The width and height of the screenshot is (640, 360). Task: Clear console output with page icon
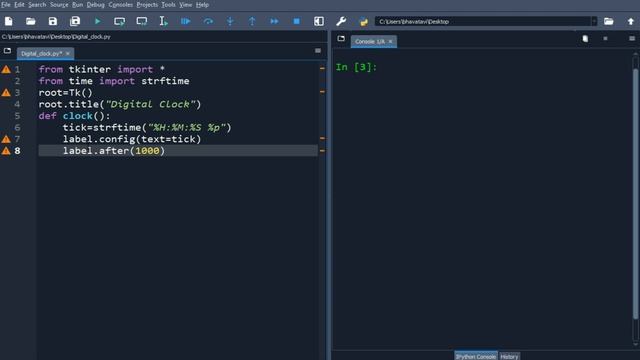click(585, 38)
